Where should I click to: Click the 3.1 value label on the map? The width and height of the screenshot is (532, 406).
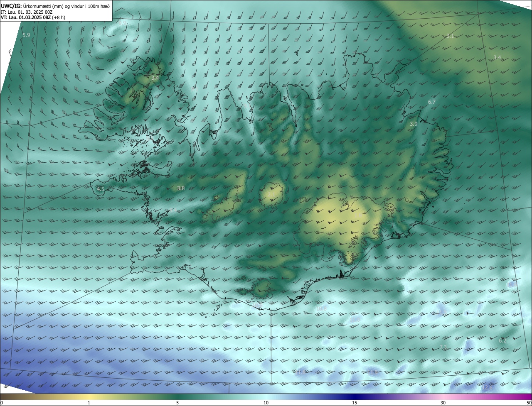(450, 36)
